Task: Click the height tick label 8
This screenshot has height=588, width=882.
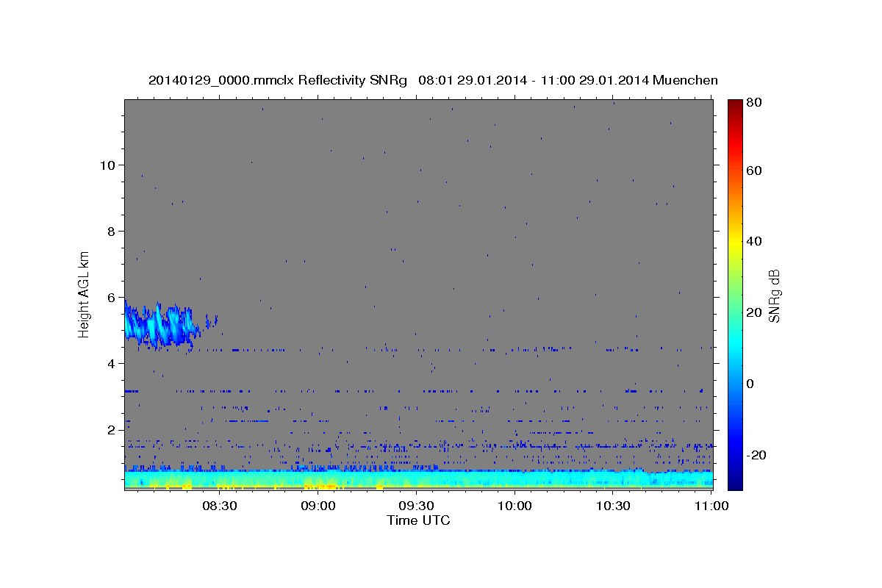Action: [x=111, y=231]
